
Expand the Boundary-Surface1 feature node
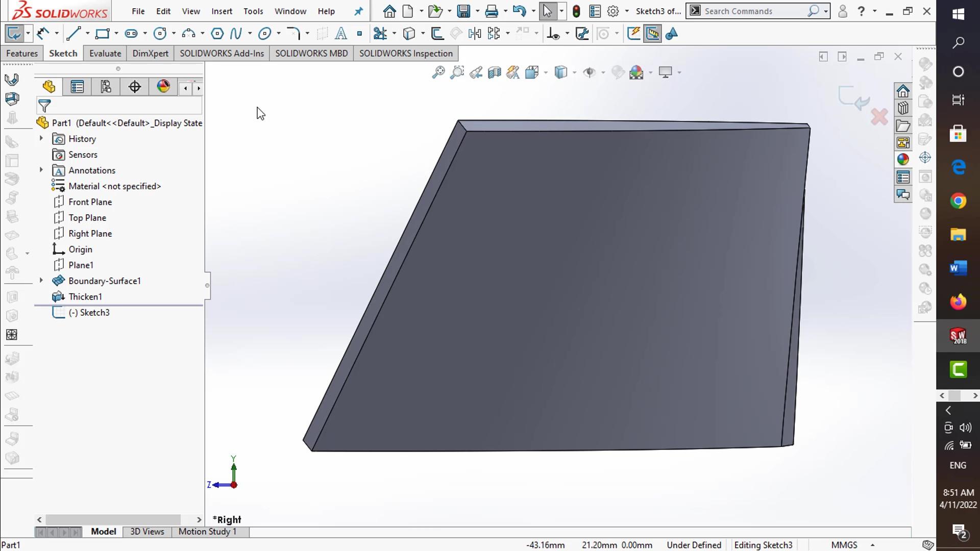(x=41, y=281)
